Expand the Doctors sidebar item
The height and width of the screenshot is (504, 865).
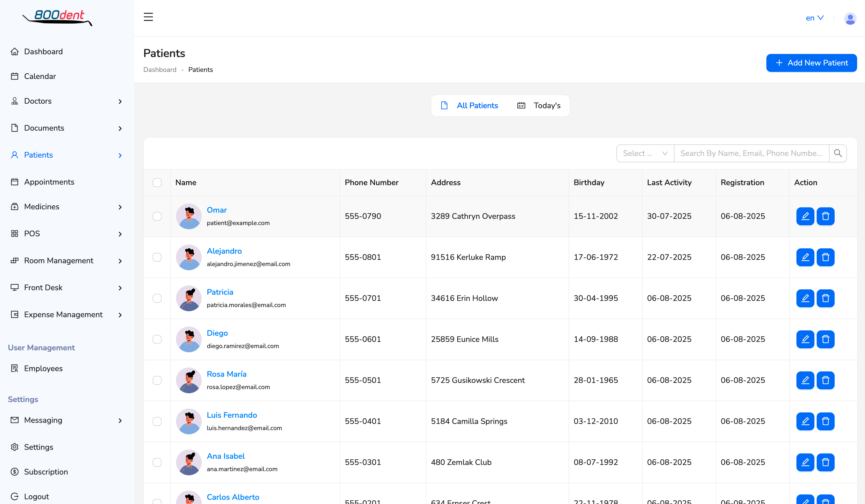38,101
